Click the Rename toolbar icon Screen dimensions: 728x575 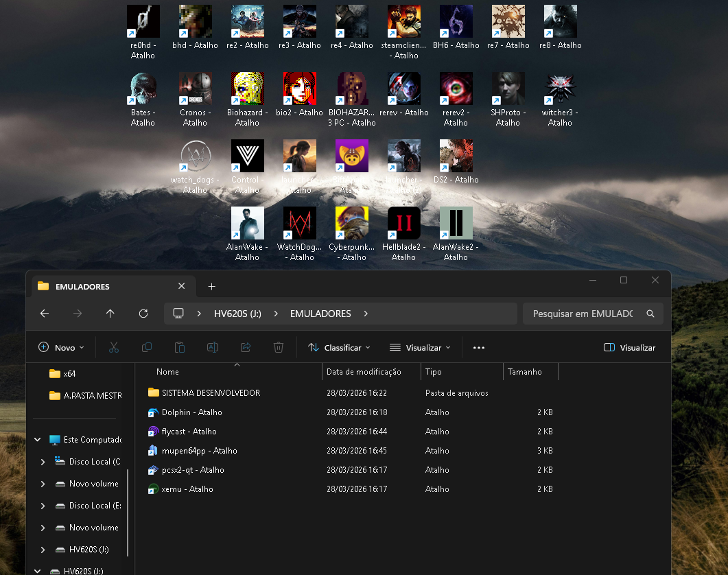point(213,347)
